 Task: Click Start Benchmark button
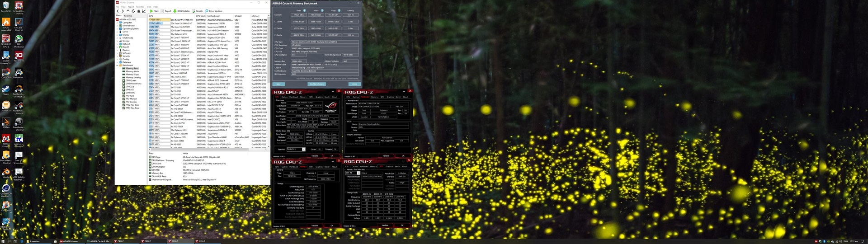[316, 84]
